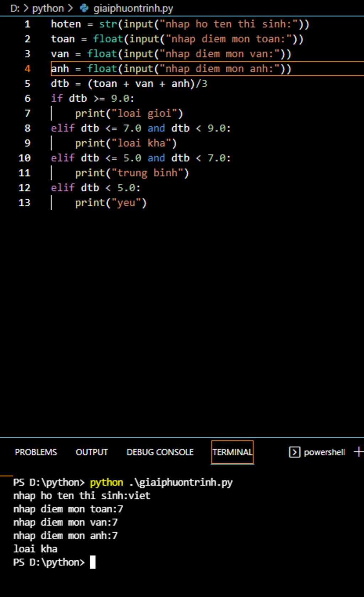Click the python folder breadcrumb
The width and height of the screenshot is (364, 597).
pos(48,8)
